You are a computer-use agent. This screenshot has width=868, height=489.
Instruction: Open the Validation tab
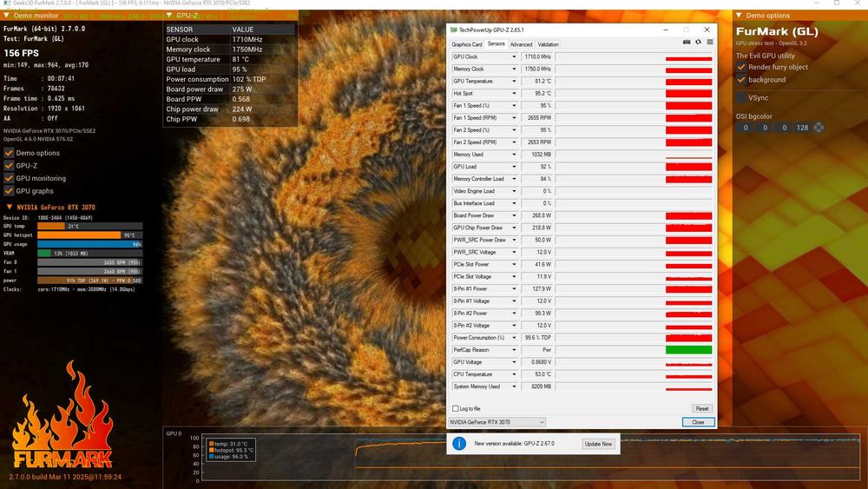548,44
